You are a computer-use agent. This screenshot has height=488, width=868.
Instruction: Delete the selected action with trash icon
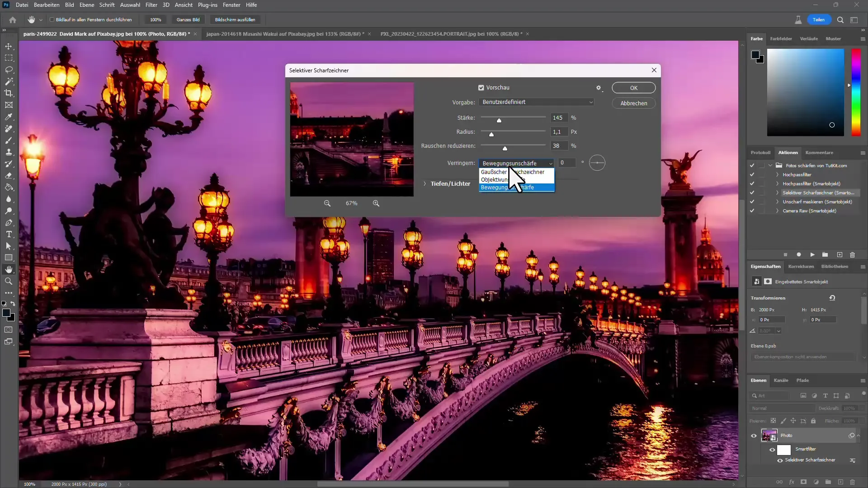pyautogui.click(x=852, y=255)
